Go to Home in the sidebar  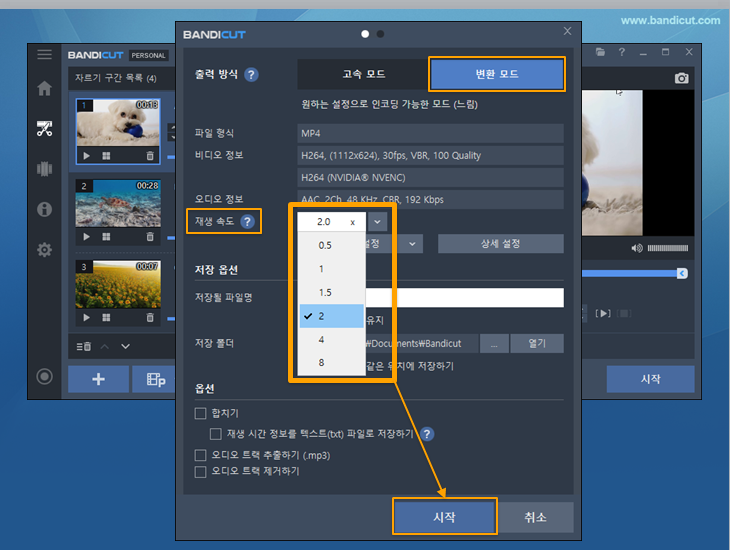click(45, 88)
